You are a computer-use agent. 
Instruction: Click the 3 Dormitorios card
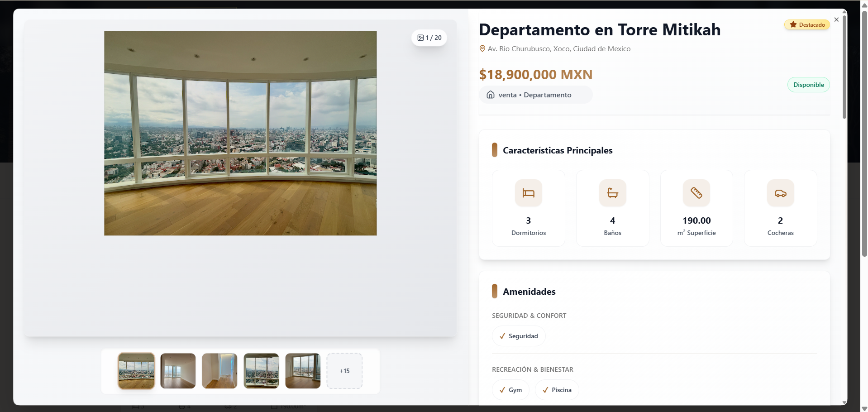528,208
